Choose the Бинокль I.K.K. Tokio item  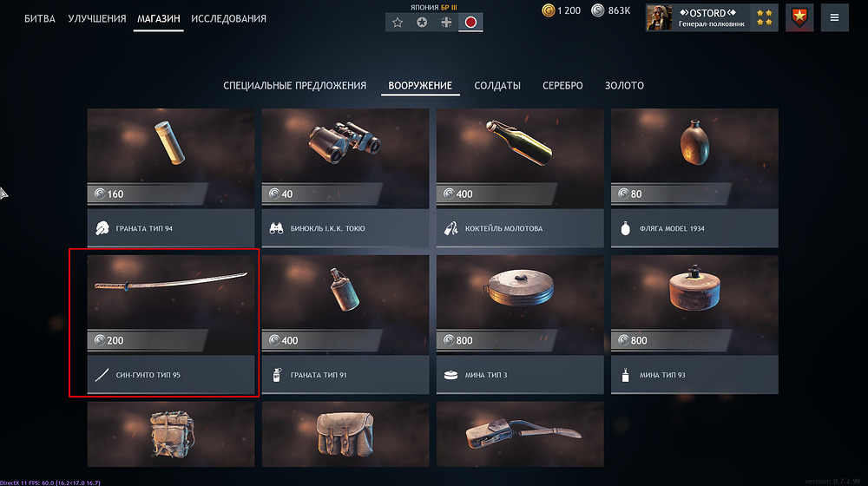tap(345, 178)
